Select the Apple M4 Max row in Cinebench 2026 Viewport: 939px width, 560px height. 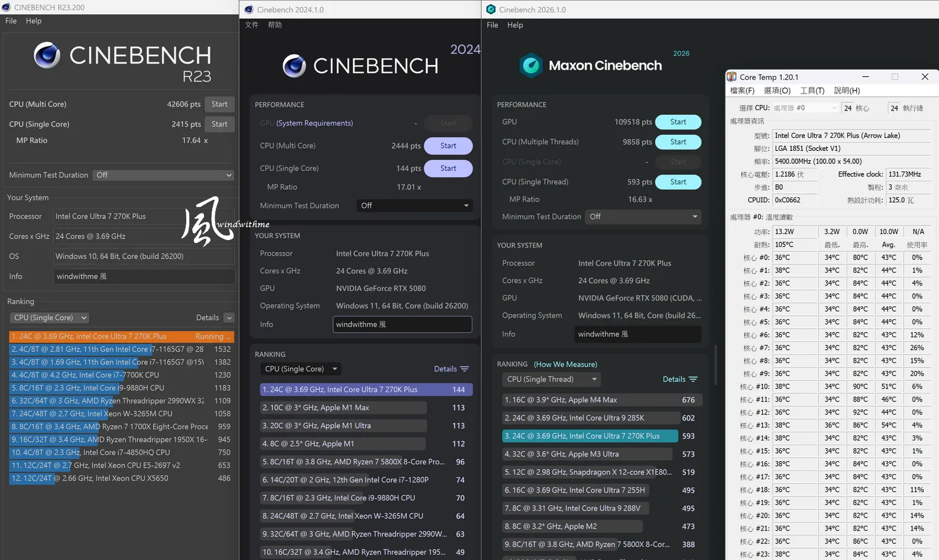tap(602, 400)
